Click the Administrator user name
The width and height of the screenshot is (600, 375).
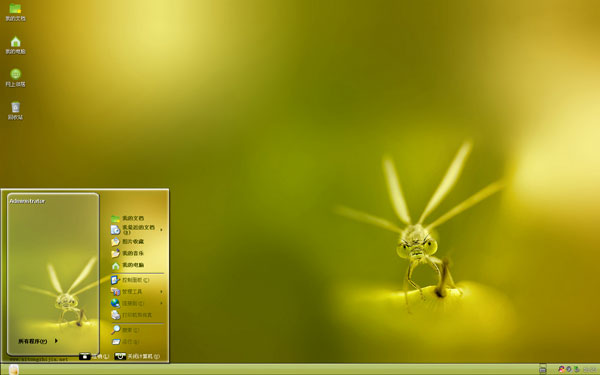[x=27, y=201]
